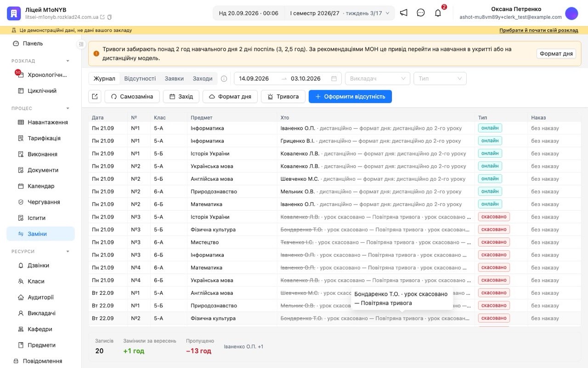Image resolution: width=588 pixels, height=368 pixels.
Task: Click the Викладачі person icon in sidebar
Action: coord(21,313)
